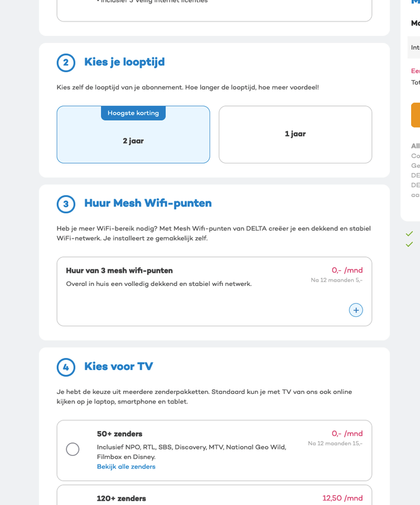Click the 12,50 /mnd price for 120+ zenders
Screen dimensions: 420x505
342,498
